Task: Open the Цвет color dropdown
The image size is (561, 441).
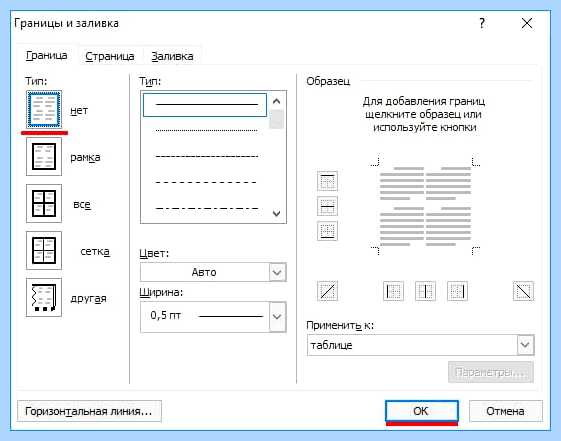Action: pos(213,272)
